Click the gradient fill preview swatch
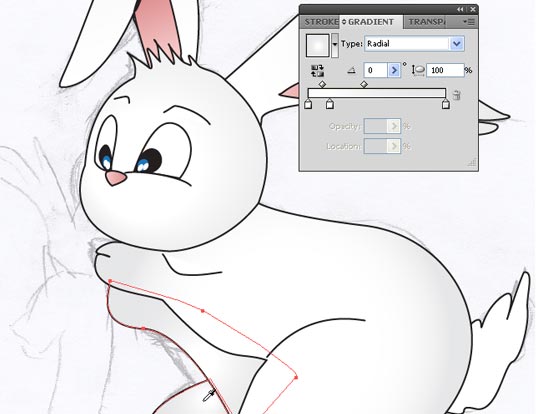 pyautogui.click(x=317, y=45)
